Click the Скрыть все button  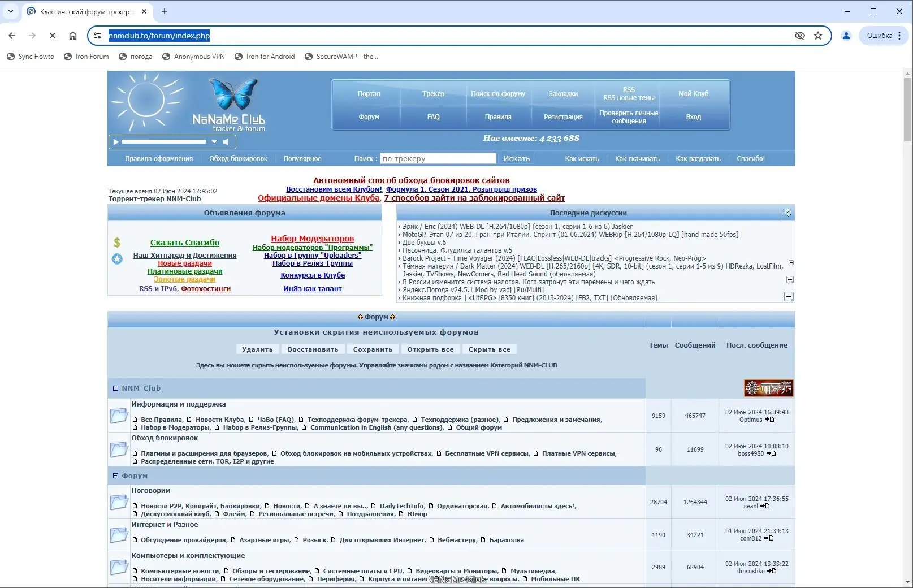click(490, 349)
